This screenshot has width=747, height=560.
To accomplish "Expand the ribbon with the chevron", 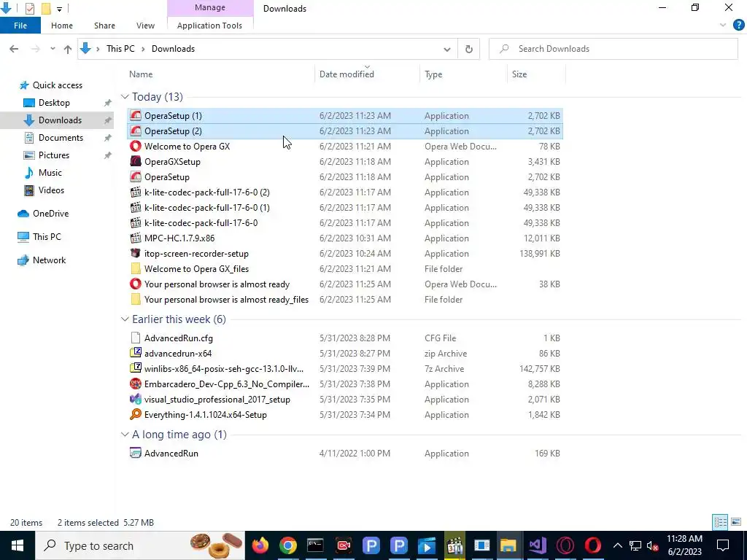I will tap(723, 26).
